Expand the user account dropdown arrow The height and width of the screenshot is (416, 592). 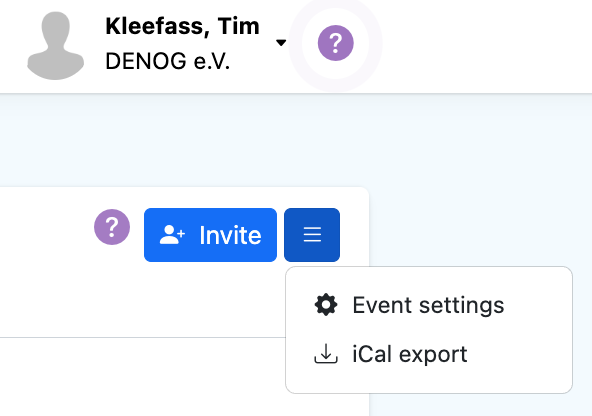[x=281, y=43]
